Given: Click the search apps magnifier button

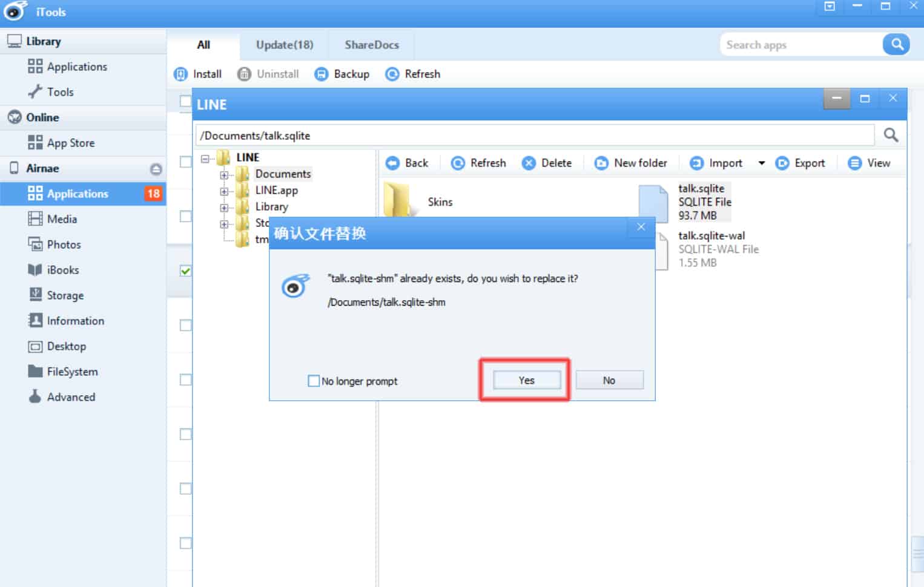Looking at the screenshot, I should [896, 45].
